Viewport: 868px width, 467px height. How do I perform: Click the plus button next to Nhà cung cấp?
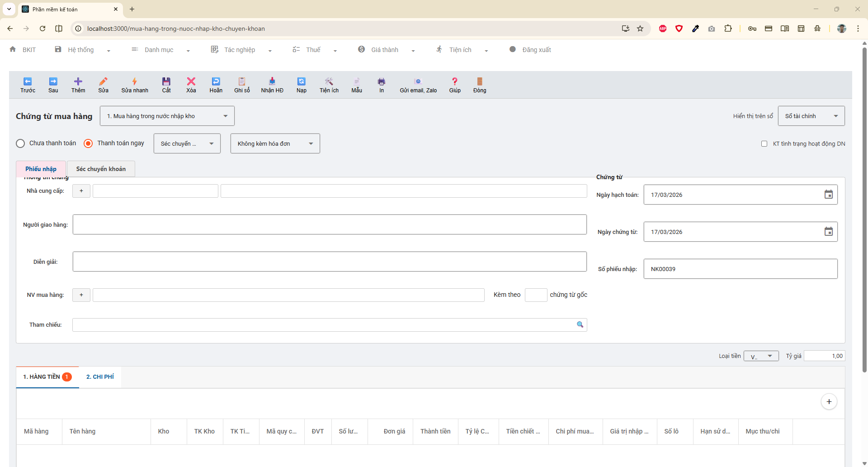[81, 191]
